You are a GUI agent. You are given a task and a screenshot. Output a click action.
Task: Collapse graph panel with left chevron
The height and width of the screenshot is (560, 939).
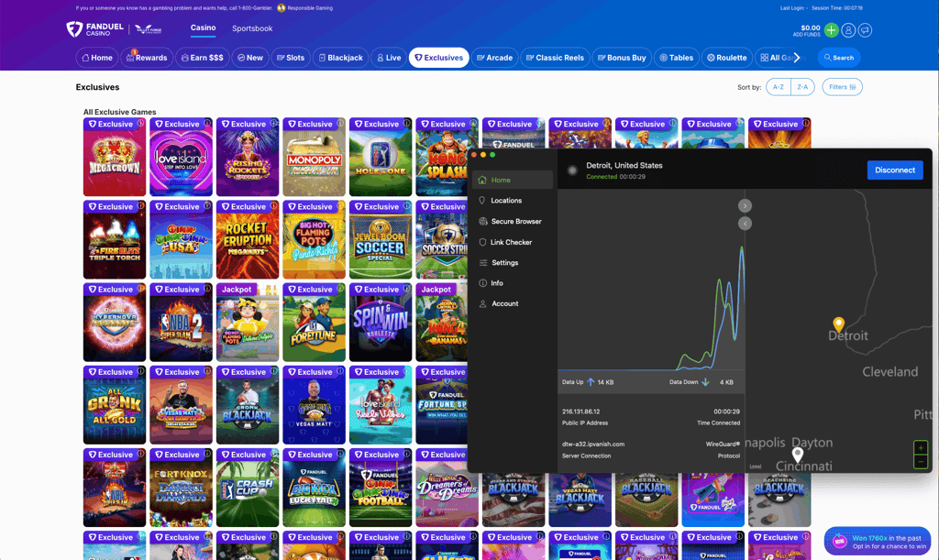click(745, 223)
